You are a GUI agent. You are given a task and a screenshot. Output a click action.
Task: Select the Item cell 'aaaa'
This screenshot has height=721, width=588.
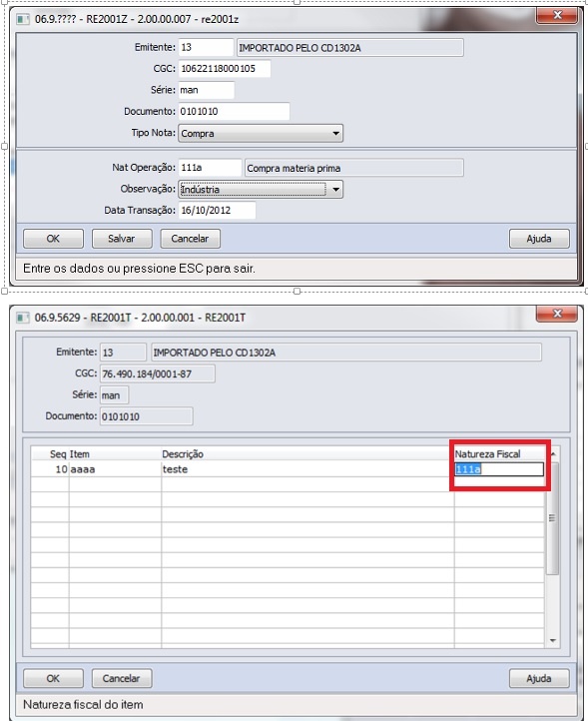pyautogui.click(x=115, y=469)
